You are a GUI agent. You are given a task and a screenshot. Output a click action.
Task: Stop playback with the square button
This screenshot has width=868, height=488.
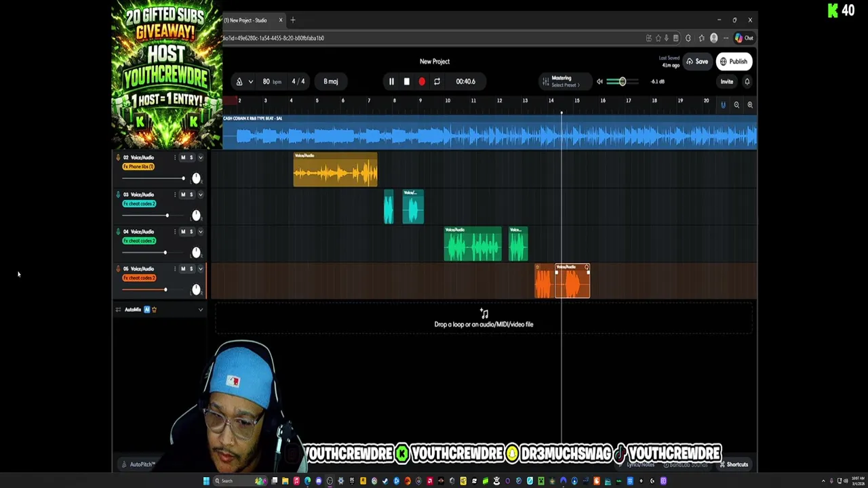[x=406, y=81]
